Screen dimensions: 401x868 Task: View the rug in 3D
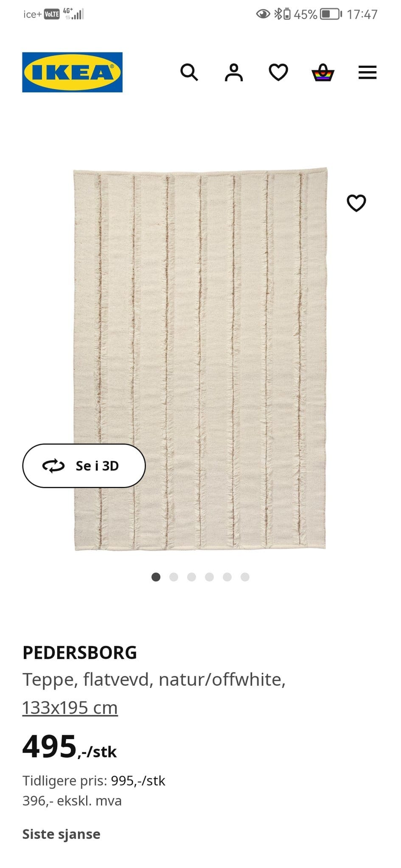[x=84, y=466]
